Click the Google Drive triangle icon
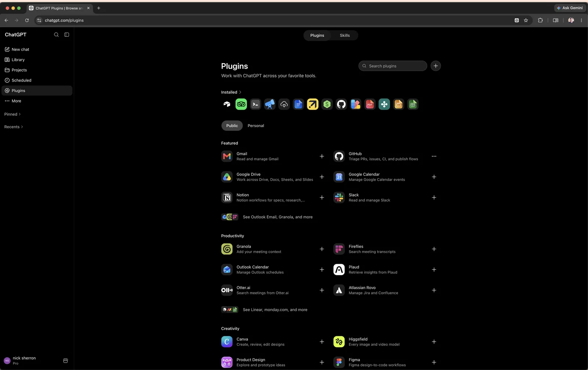This screenshot has height=370, width=588. coord(227,177)
